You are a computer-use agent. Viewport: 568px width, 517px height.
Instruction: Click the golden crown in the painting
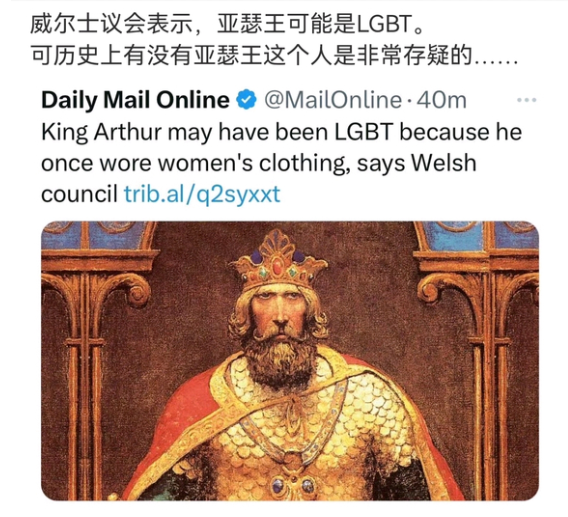coord(278,260)
